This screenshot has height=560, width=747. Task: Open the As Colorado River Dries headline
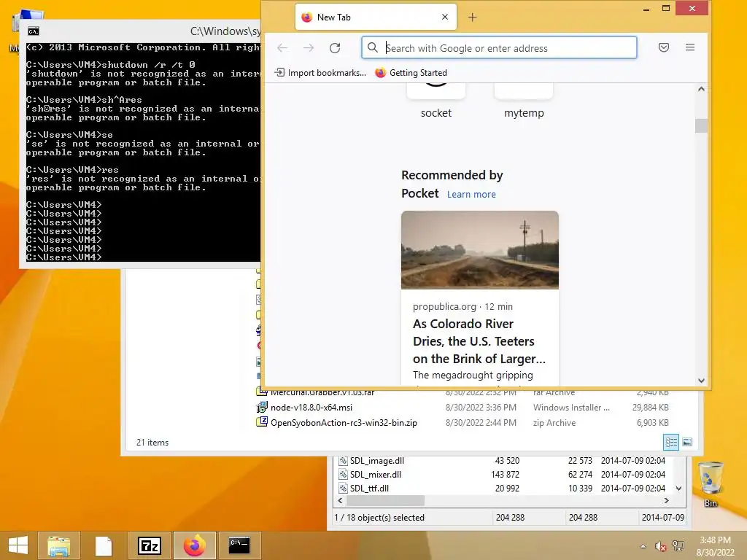[x=479, y=341]
